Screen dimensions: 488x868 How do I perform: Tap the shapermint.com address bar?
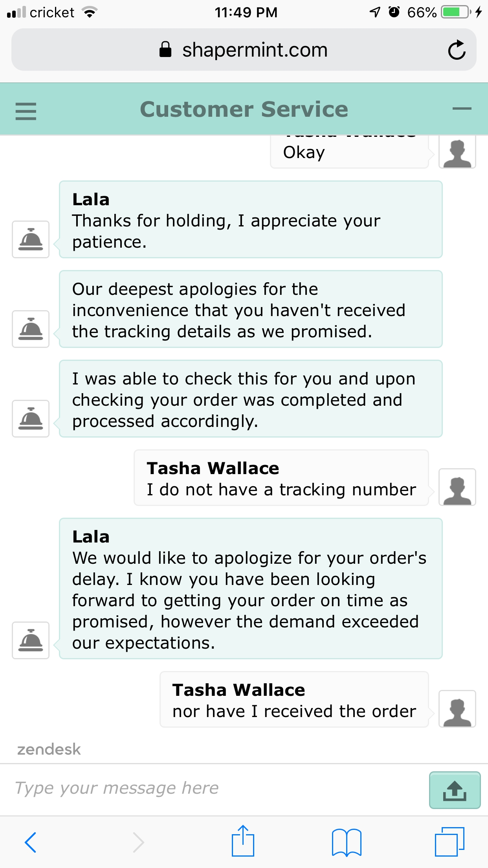click(x=244, y=50)
